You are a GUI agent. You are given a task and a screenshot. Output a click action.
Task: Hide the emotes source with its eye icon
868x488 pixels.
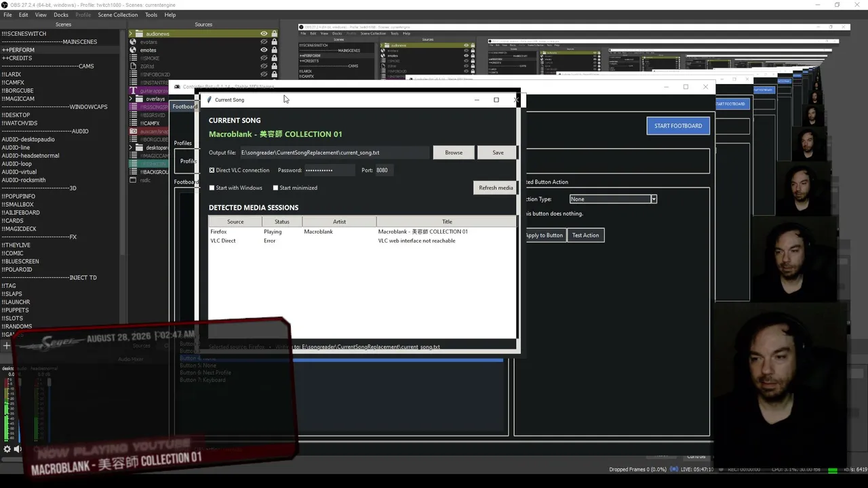pyautogui.click(x=264, y=50)
